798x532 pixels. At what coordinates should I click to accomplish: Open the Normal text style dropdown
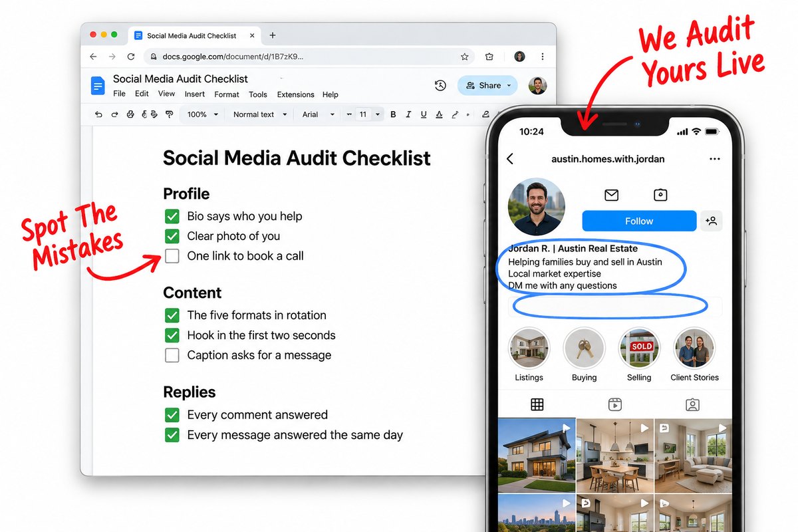tap(260, 114)
